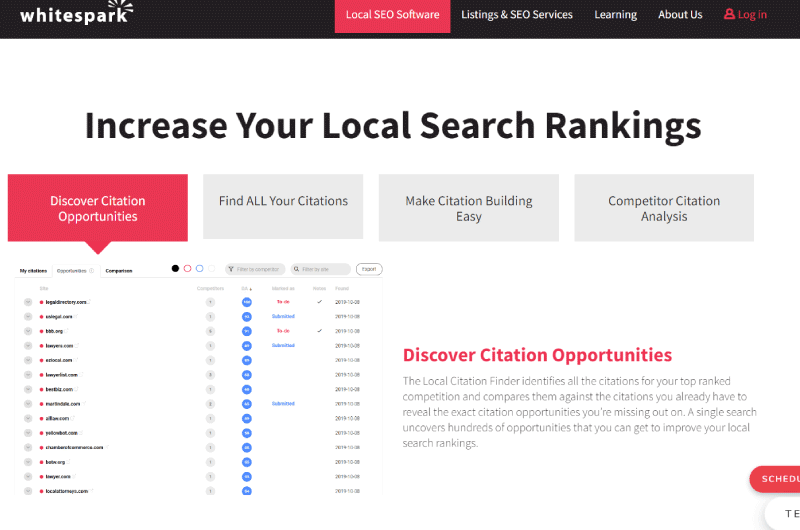The image size is (800, 530).
Task: Select the Make Citation Building Easy tab
Action: pyautogui.click(x=468, y=208)
